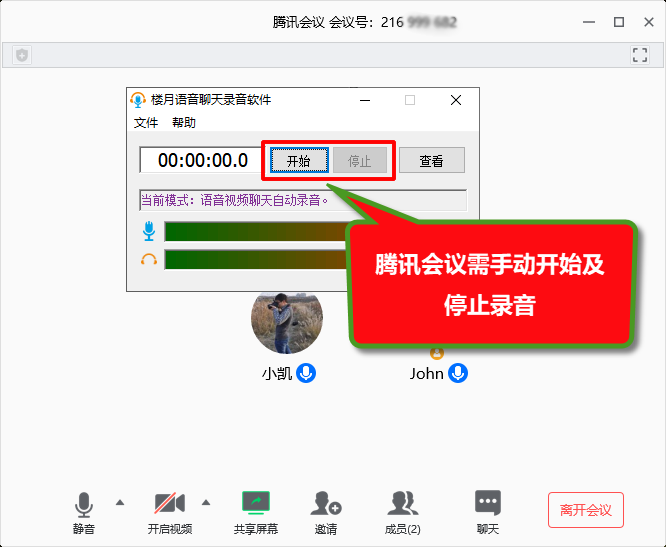View recordings with the 查看 button

(x=432, y=161)
